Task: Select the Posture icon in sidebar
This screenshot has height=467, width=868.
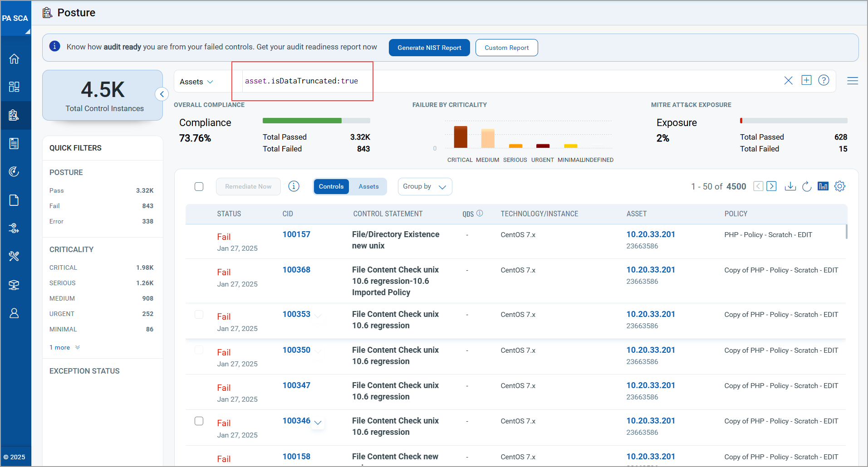Action: (x=14, y=115)
